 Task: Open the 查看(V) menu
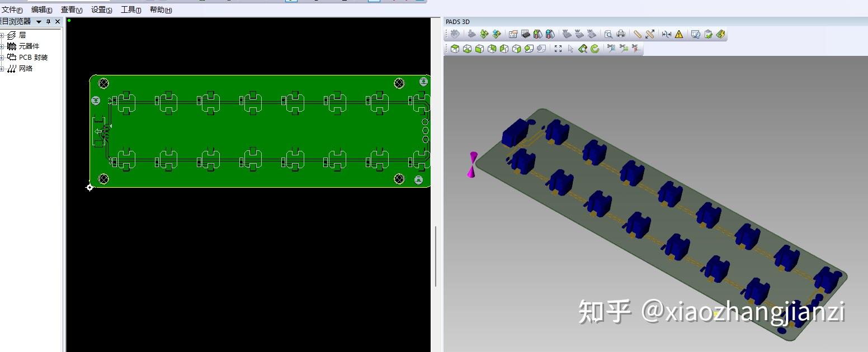click(72, 10)
